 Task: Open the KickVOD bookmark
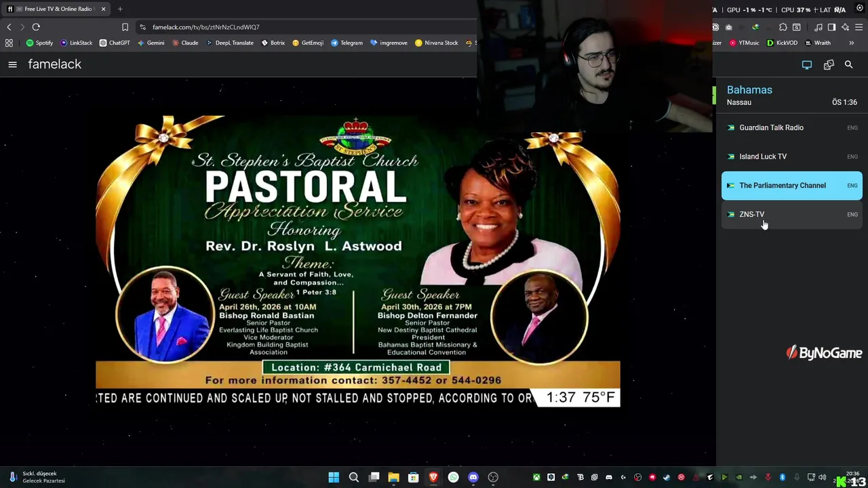[782, 43]
